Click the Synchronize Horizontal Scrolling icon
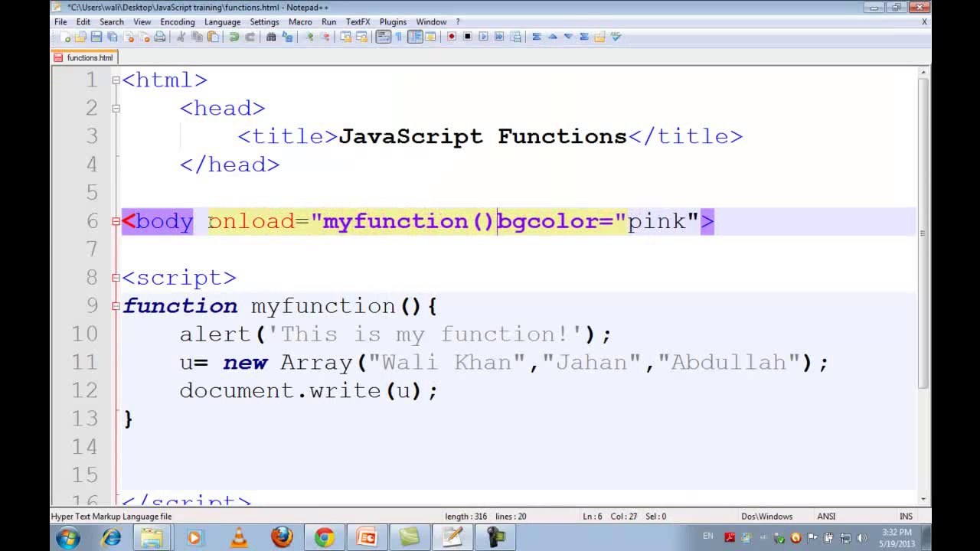980x551 pixels. click(x=361, y=37)
